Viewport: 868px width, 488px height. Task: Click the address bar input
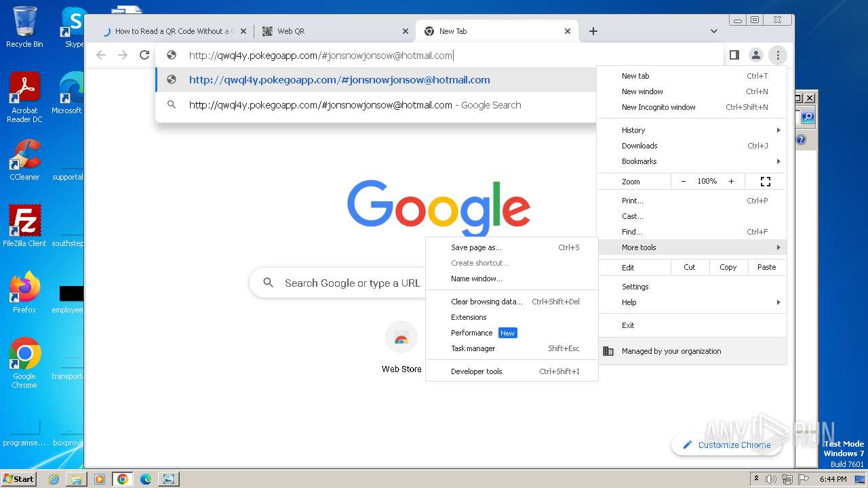441,56
